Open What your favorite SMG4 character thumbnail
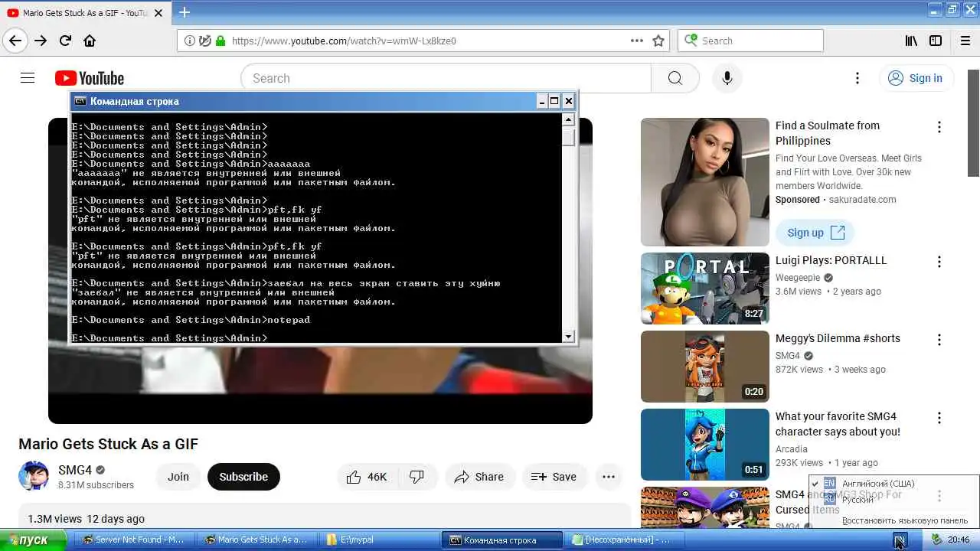 pyautogui.click(x=705, y=445)
